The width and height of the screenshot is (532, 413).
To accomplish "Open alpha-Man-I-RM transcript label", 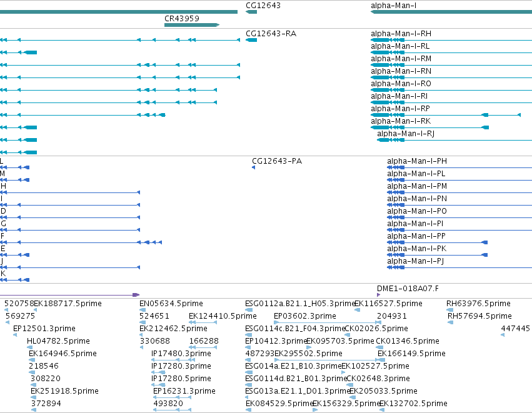I will (401, 59).
